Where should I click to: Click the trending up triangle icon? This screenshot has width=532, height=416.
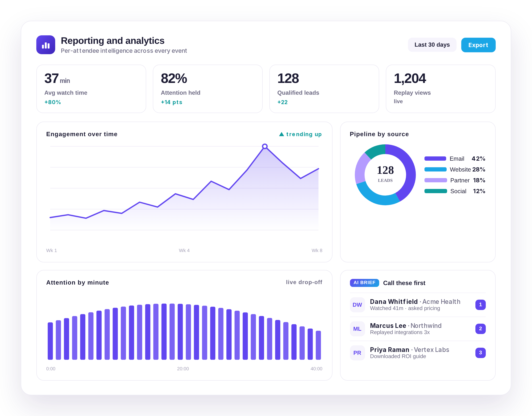pos(281,134)
